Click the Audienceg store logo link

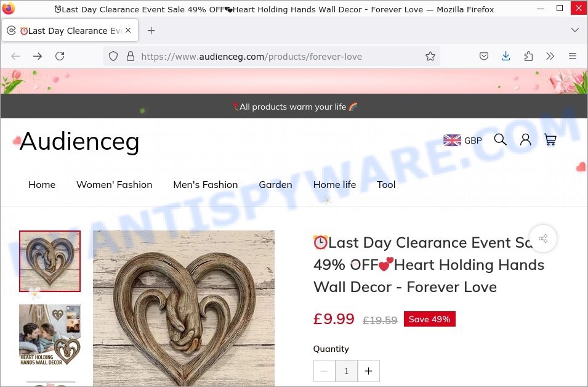tap(79, 142)
